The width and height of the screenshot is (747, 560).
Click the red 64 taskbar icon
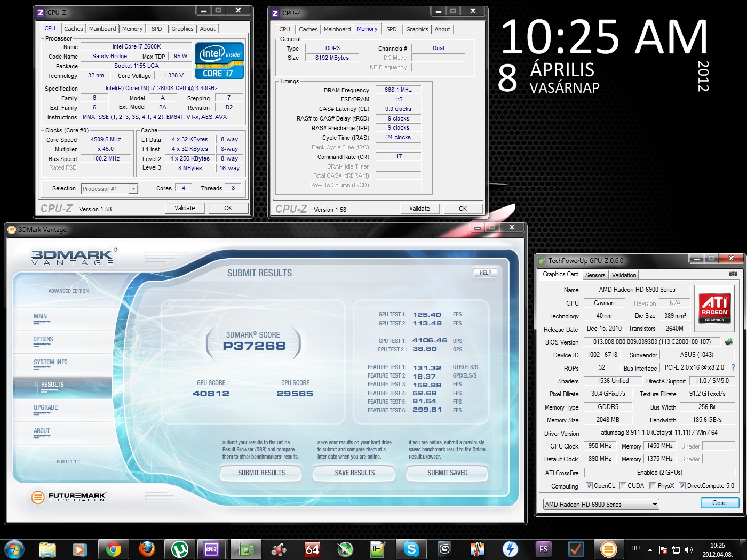click(x=312, y=549)
